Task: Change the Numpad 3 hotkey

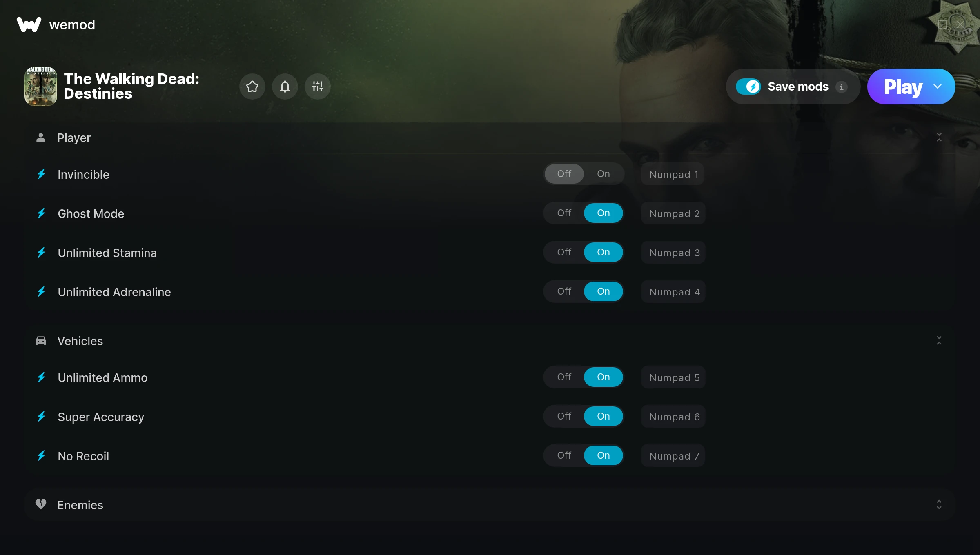Action: coord(674,253)
